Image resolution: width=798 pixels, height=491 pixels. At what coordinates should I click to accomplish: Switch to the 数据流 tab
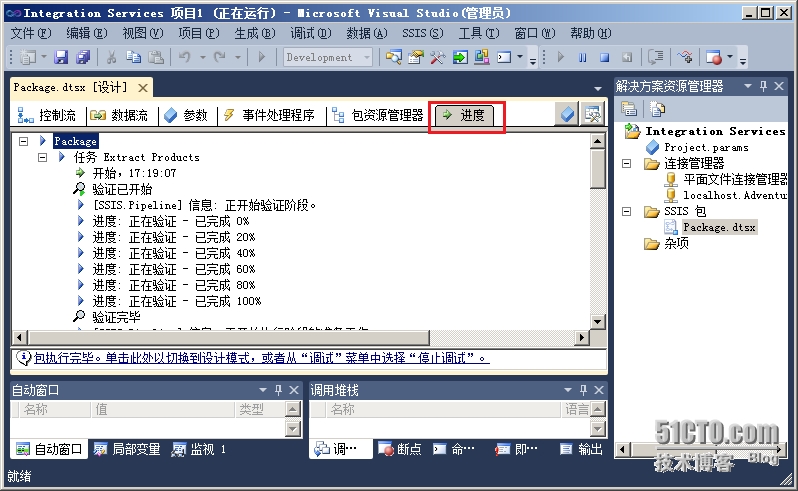[119, 115]
